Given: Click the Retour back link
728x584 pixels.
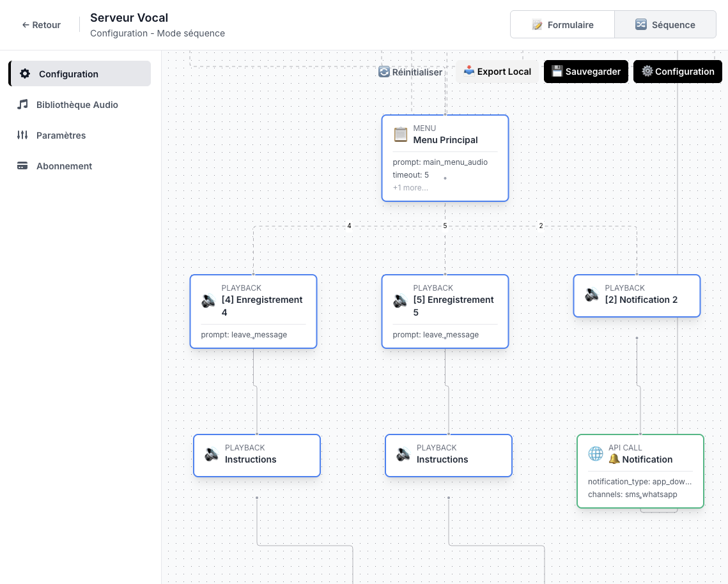Looking at the screenshot, I should click(42, 25).
